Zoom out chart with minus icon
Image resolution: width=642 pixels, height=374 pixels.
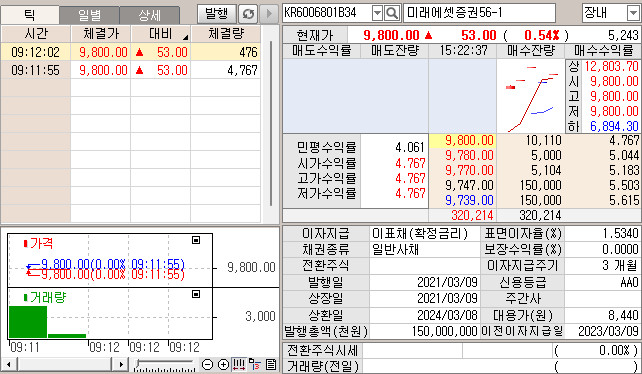[x=208, y=364]
